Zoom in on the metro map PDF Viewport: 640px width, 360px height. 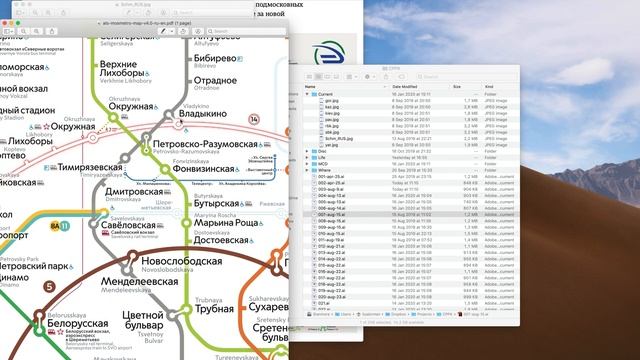click(x=37, y=31)
